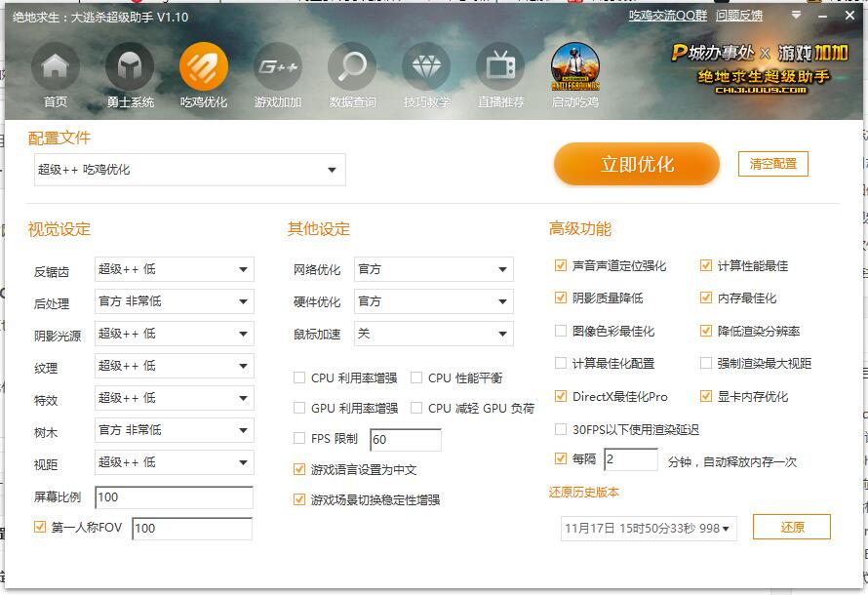The width and height of the screenshot is (868, 595).
Task: Close the 超级助手 window
Action: pyautogui.click(x=849, y=16)
